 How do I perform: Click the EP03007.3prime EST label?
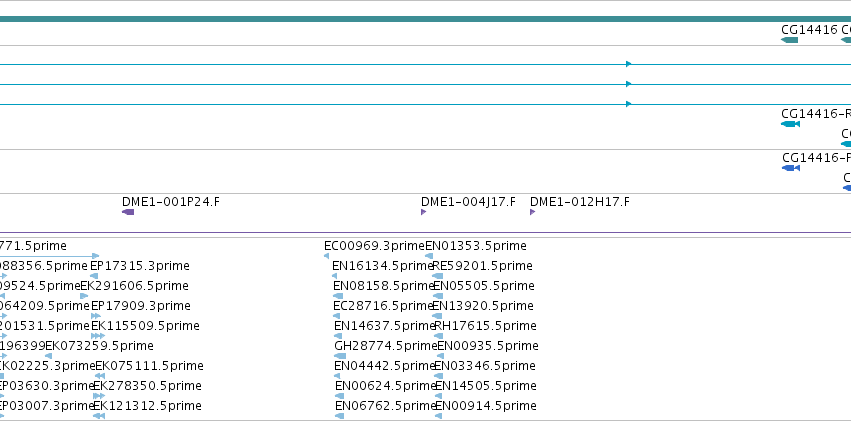pyautogui.click(x=47, y=406)
